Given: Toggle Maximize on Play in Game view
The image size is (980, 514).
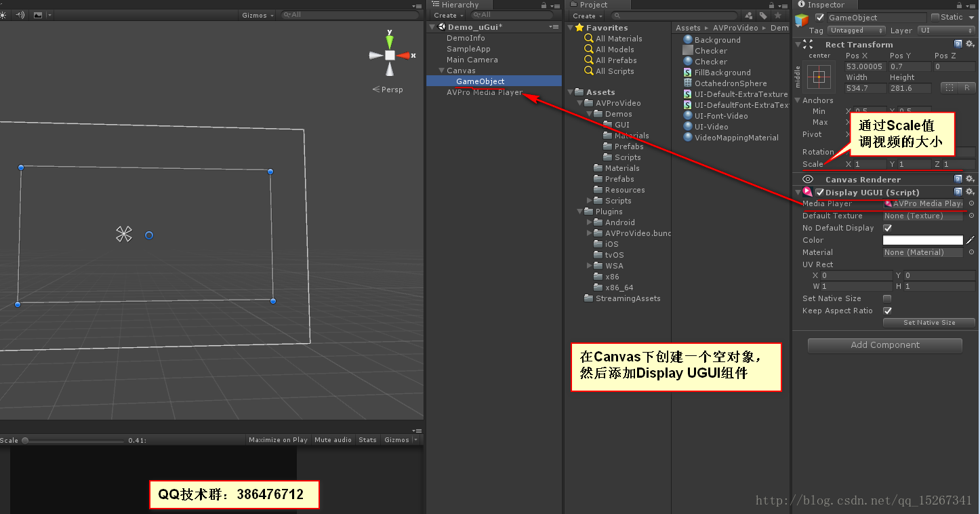Looking at the screenshot, I should 278,440.
